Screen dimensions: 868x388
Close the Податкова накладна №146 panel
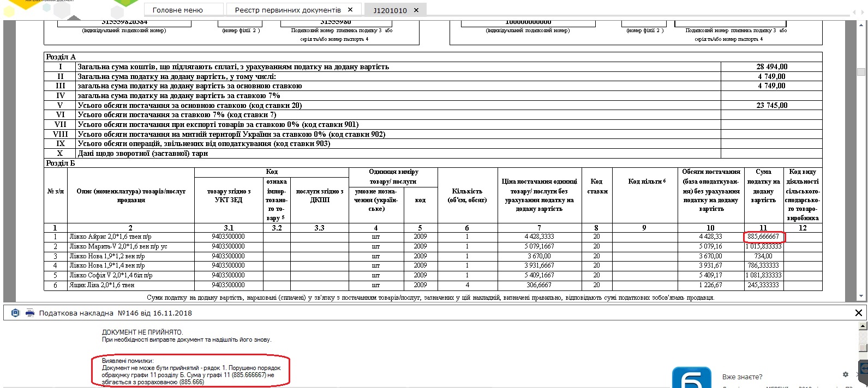pyautogui.click(x=858, y=313)
